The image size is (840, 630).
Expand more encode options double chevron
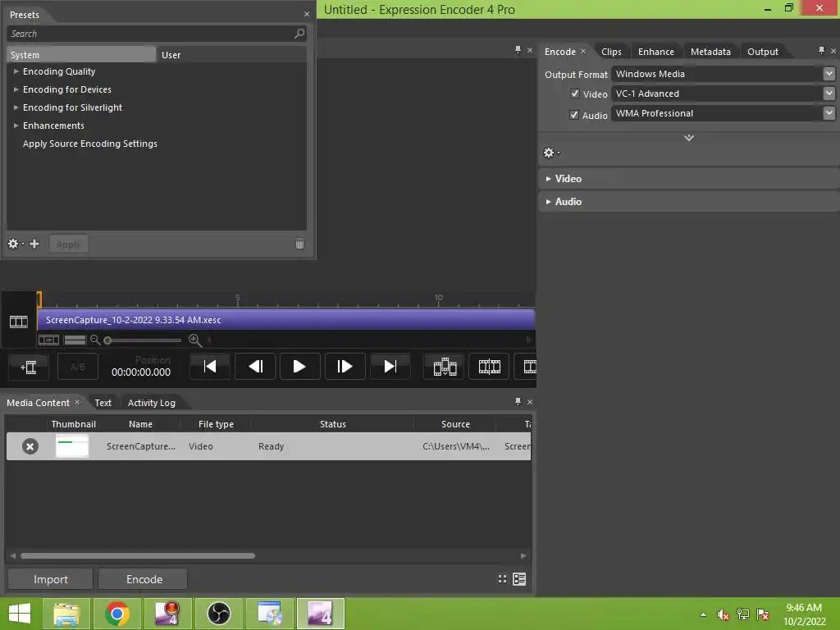pos(689,138)
